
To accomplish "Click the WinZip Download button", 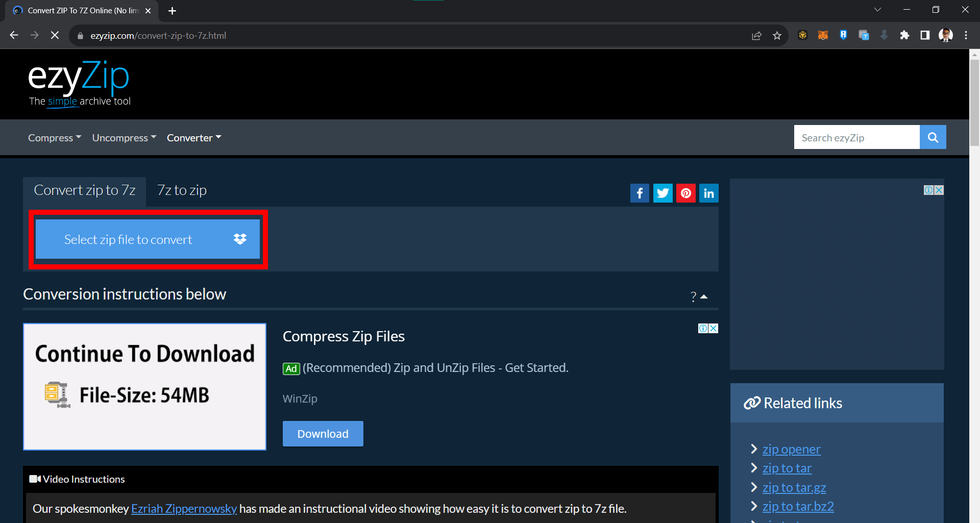I will (323, 433).
